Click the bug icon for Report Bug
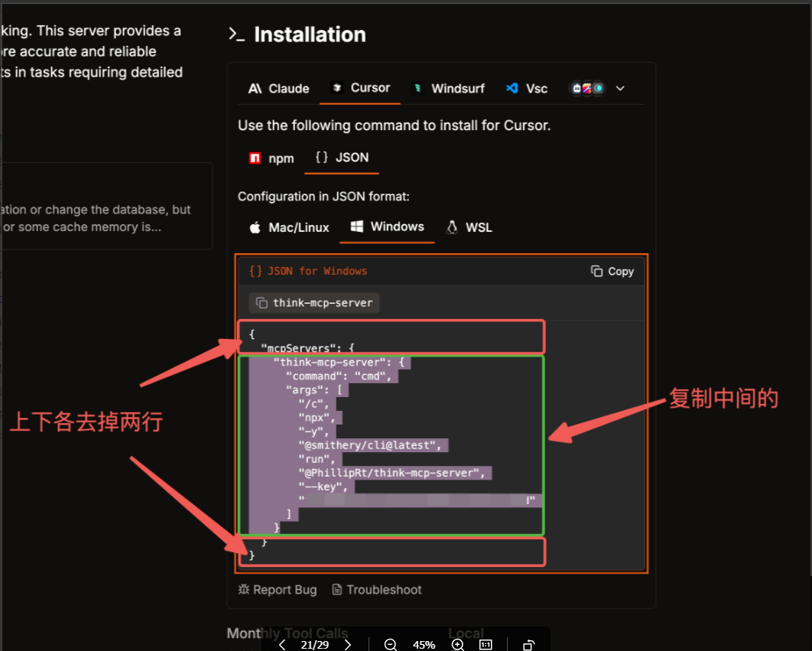The width and height of the screenshot is (812, 651). 244,590
